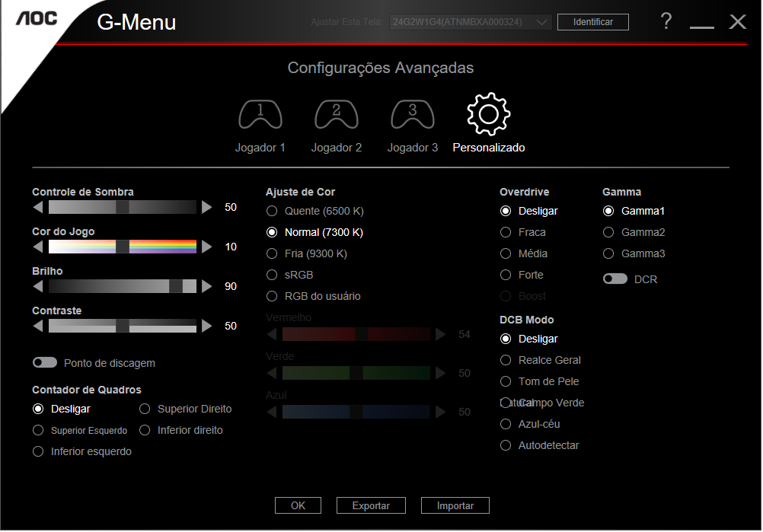The width and height of the screenshot is (763, 532).
Task: Select Contador de Quadros Inferior esquerdo
Action: [x=81, y=452]
